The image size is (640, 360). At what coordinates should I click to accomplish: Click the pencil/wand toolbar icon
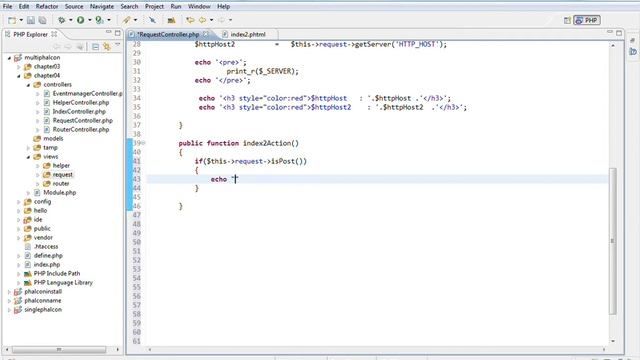[127, 20]
